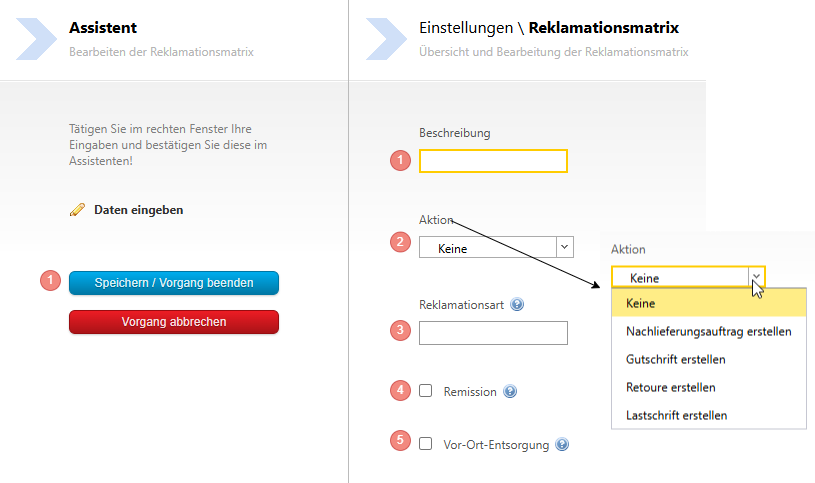Screen dimensions: 815x483
Task: Click the help icon beside Remission
Action: tap(510, 392)
